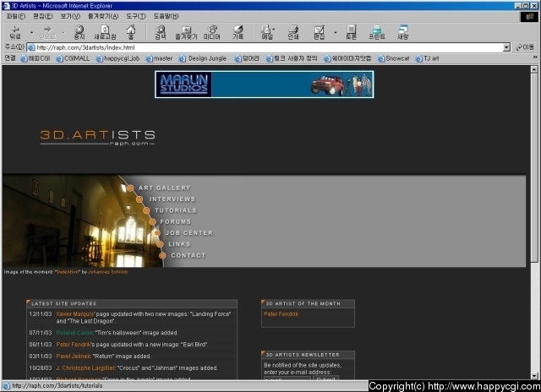Open the File menu
Image resolution: width=541 pixels, height=392 pixels.
click(16, 16)
